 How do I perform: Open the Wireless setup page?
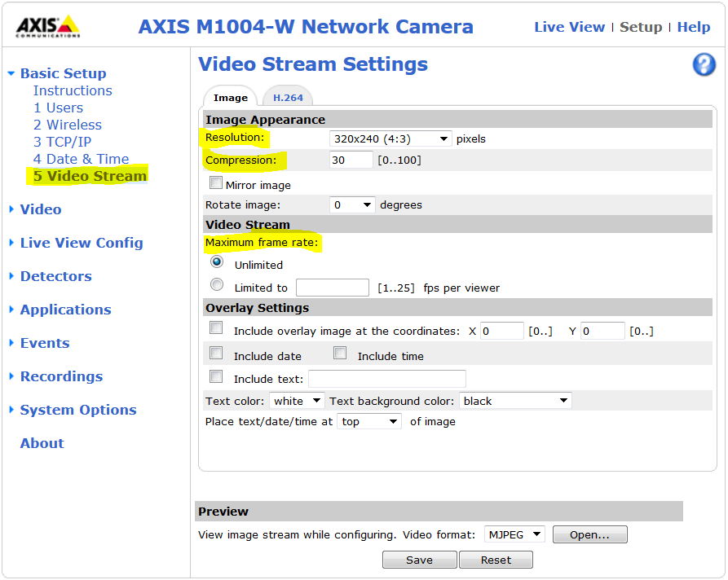click(x=68, y=125)
